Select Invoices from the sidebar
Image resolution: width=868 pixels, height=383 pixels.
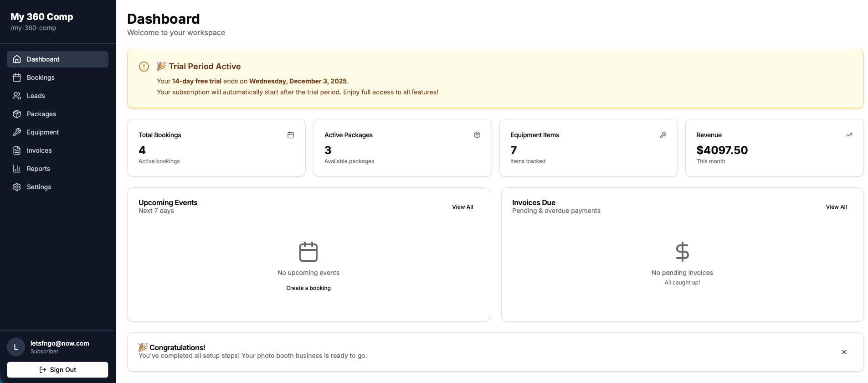click(x=57, y=150)
